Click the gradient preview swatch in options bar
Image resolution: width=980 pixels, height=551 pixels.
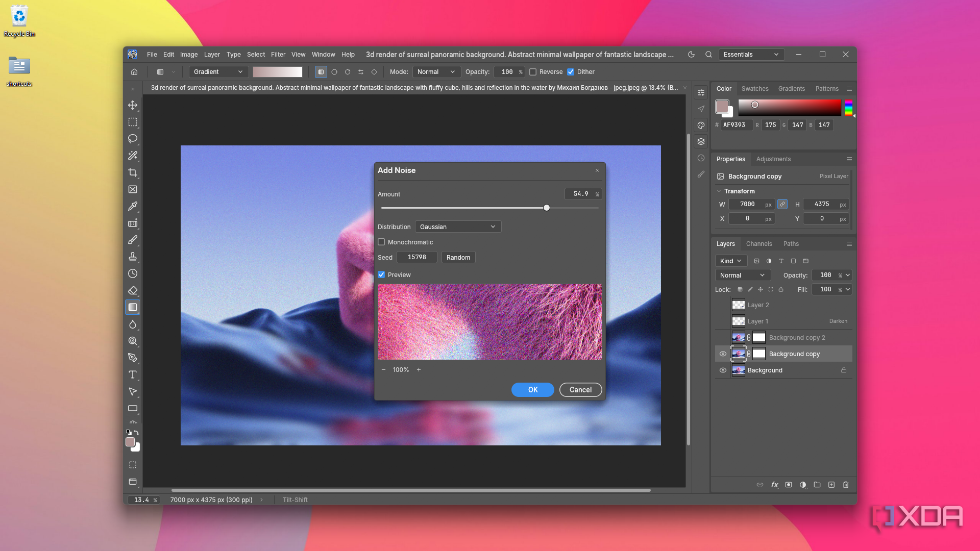278,72
